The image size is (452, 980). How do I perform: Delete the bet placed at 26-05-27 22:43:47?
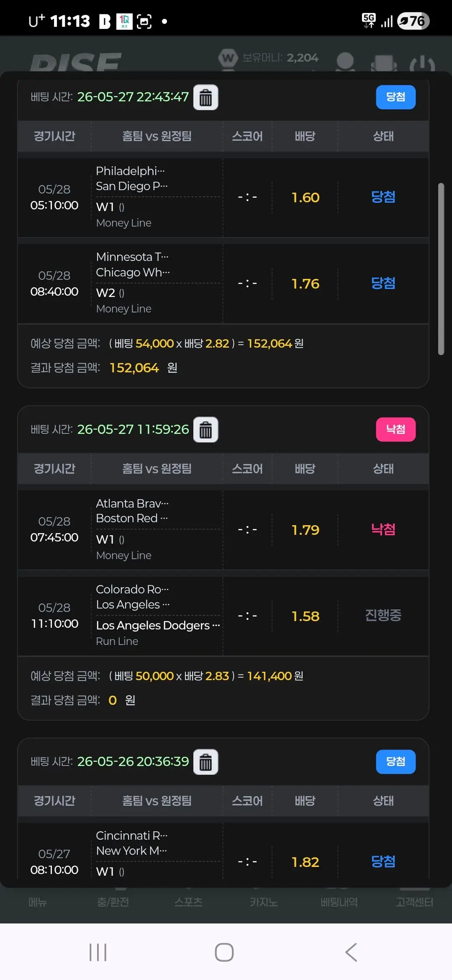205,98
